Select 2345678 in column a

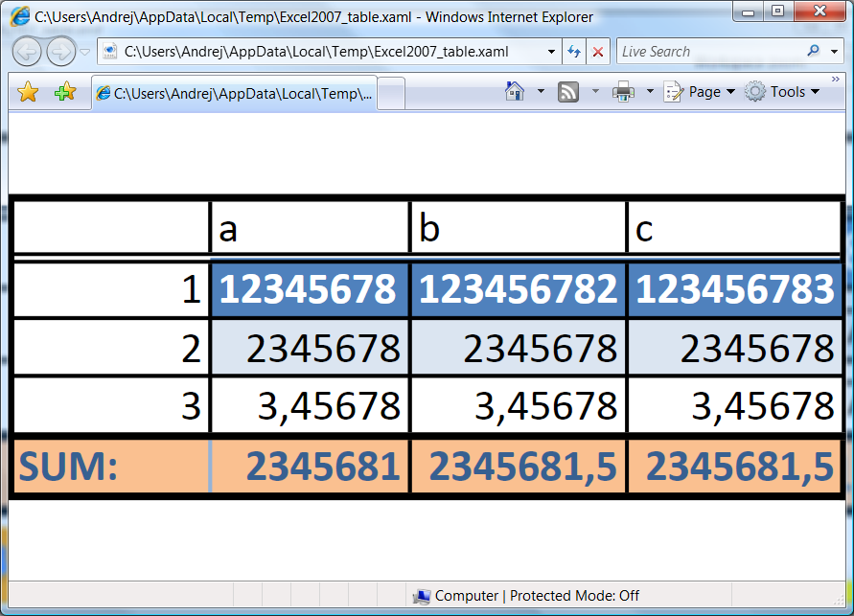pyautogui.click(x=310, y=348)
